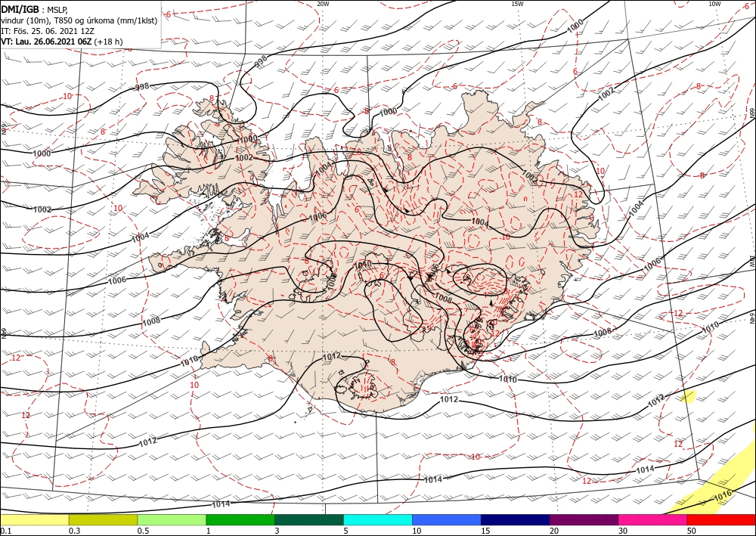The height and width of the screenshot is (536, 756).
Task: Click the "30" value in the colour scale
Action: click(622, 531)
